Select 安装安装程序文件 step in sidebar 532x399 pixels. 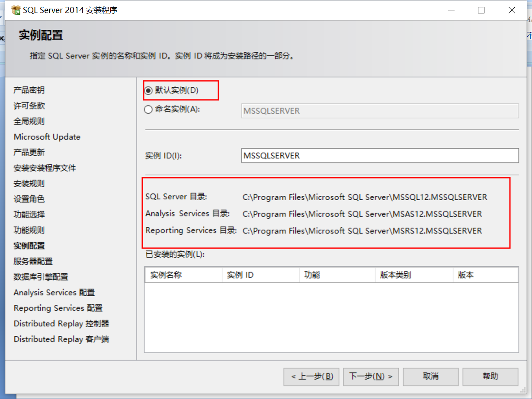(x=45, y=168)
